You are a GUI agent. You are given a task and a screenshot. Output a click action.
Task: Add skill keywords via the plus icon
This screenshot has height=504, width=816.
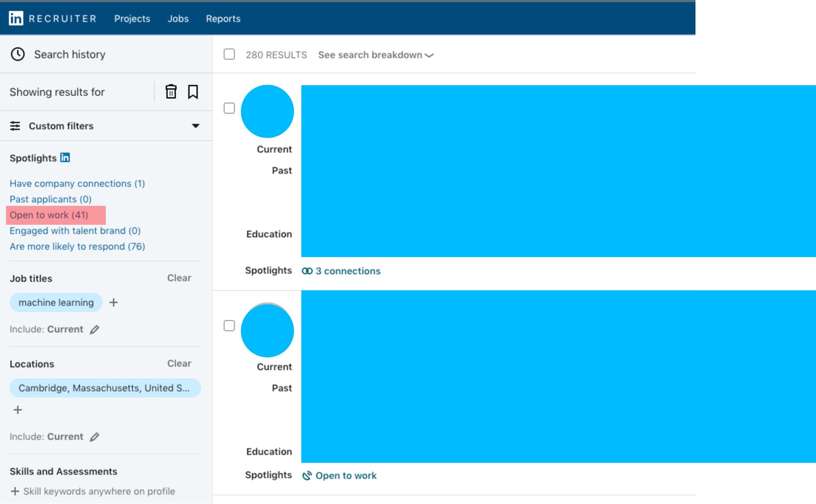point(16,491)
